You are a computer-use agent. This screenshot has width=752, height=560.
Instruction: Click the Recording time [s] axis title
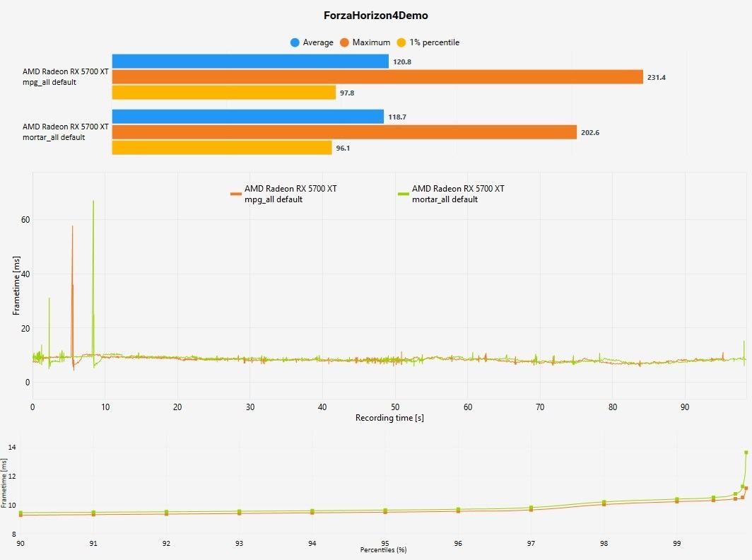pyautogui.click(x=389, y=418)
